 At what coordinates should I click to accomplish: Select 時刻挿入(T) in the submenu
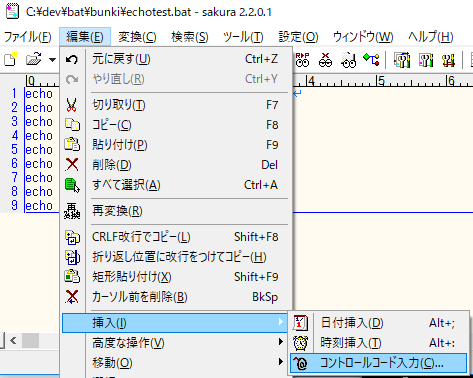tap(378, 343)
